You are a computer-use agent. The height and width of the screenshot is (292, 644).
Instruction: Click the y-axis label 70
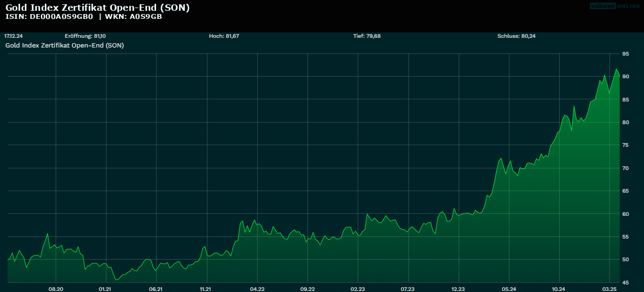[626, 168]
